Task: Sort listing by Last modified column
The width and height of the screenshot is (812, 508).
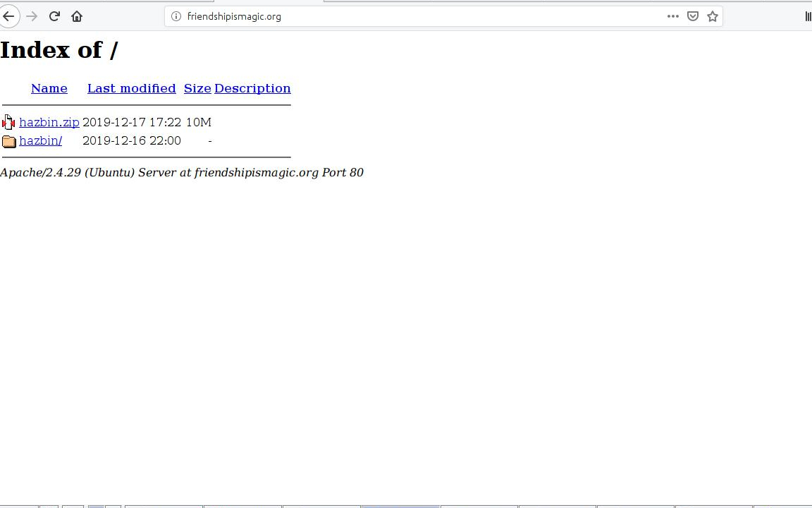Action: [x=131, y=88]
